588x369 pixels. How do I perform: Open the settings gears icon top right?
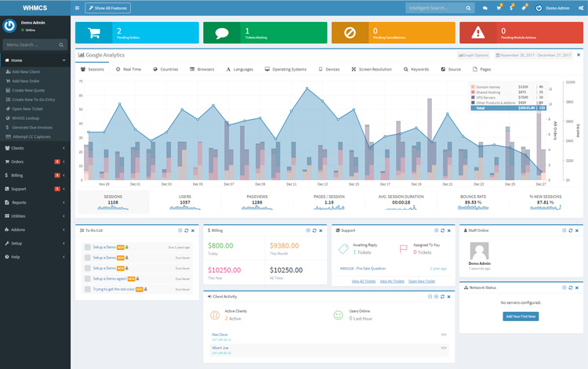pos(581,8)
